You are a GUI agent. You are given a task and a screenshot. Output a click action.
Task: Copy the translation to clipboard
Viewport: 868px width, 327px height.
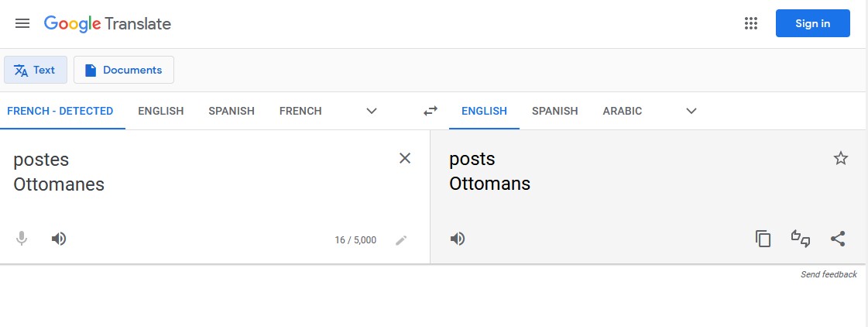[x=763, y=239]
